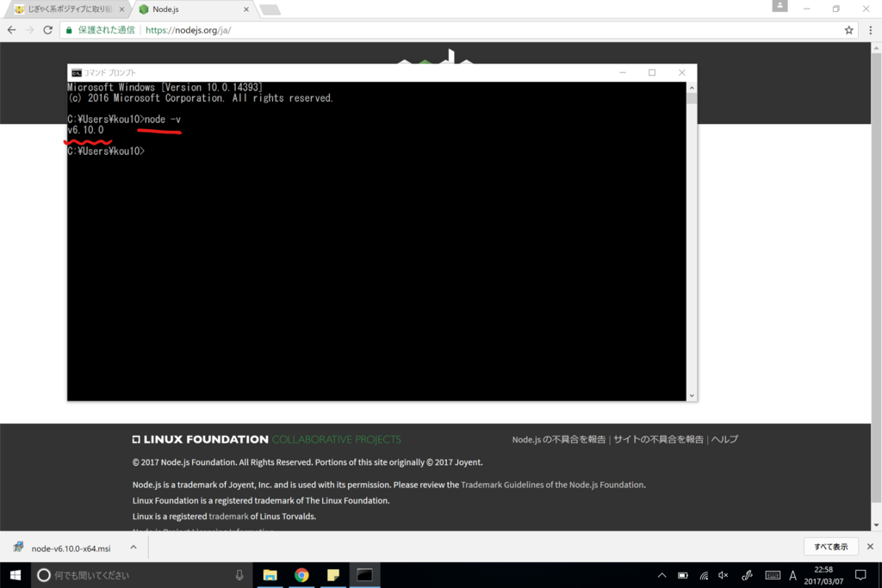Open Chrome from the taskbar
882x588 pixels.
[301, 575]
